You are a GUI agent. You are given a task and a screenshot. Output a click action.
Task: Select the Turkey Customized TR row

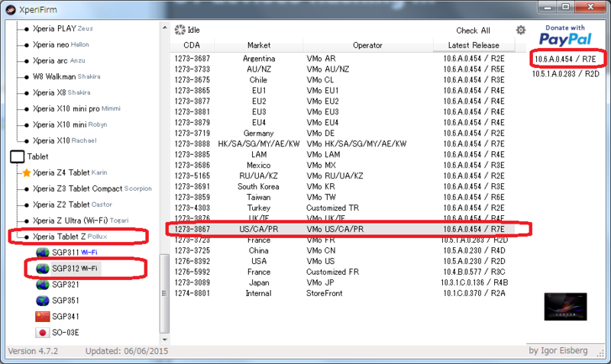pyautogui.click(x=342, y=208)
